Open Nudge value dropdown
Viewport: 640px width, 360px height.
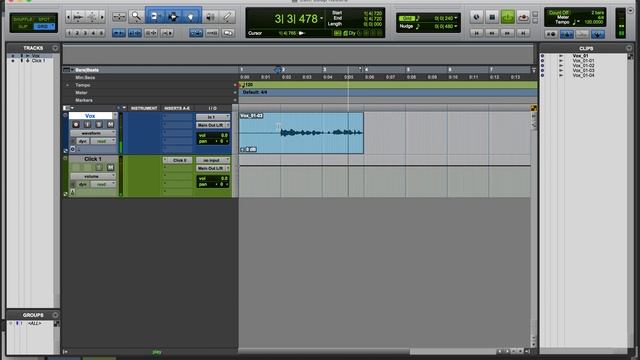(456, 26)
